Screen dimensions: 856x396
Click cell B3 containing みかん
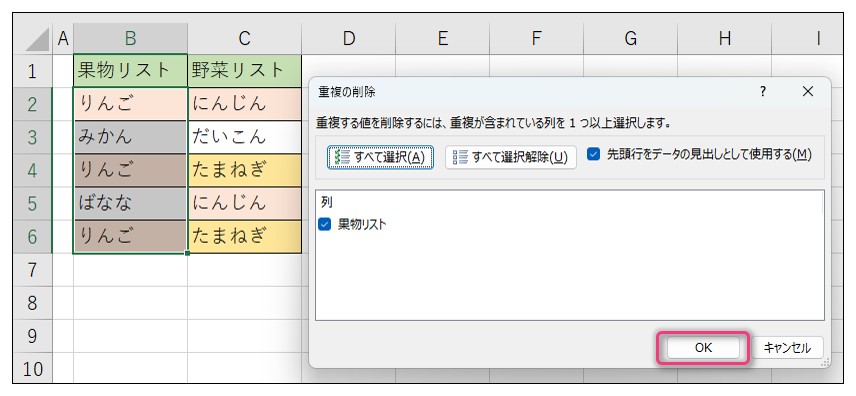click(x=130, y=137)
